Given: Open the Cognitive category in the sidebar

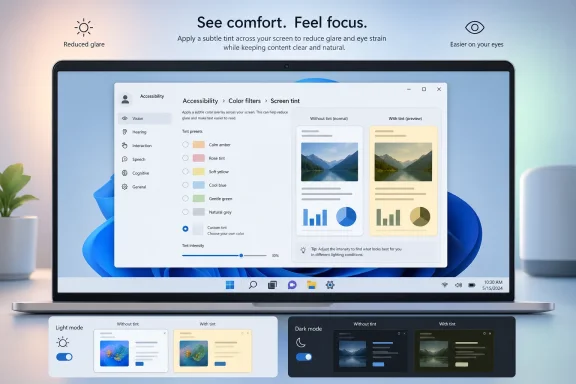Looking at the screenshot, I should point(145,173).
